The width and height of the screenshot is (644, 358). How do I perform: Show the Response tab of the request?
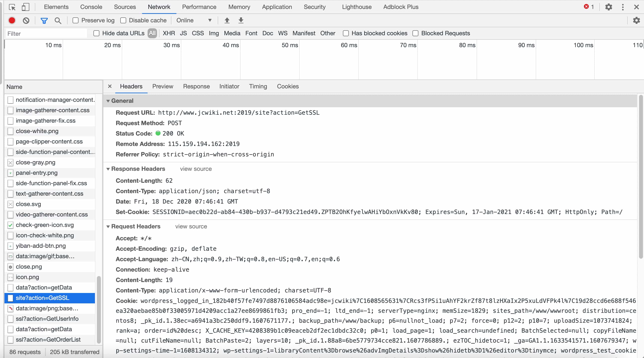(196, 86)
